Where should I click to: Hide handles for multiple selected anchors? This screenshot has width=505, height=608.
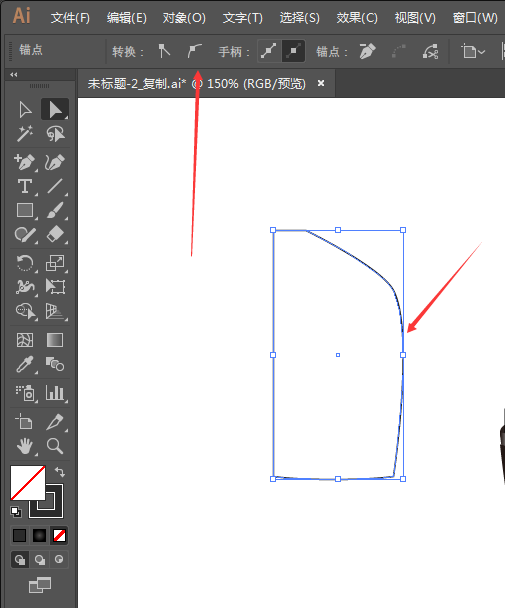click(293, 51)
